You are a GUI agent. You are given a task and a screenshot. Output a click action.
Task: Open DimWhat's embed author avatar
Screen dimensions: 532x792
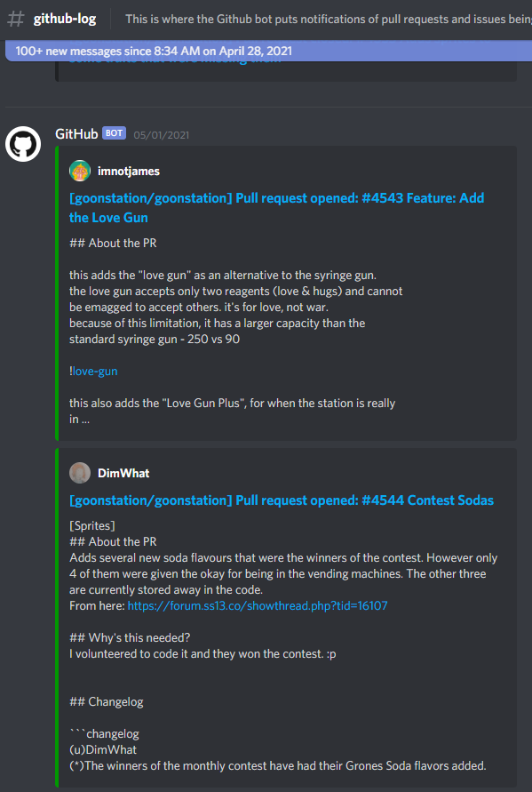(x=80, y=473)
